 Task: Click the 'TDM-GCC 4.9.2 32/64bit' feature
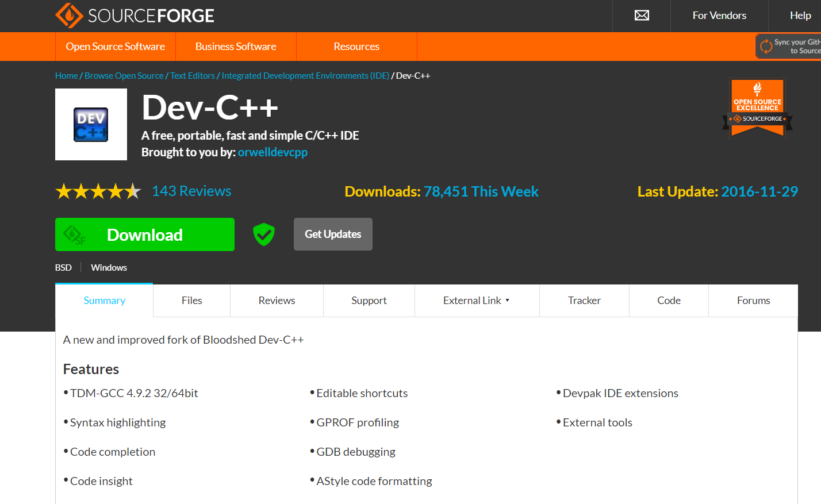pyautogui.click(x=134, y=393)
